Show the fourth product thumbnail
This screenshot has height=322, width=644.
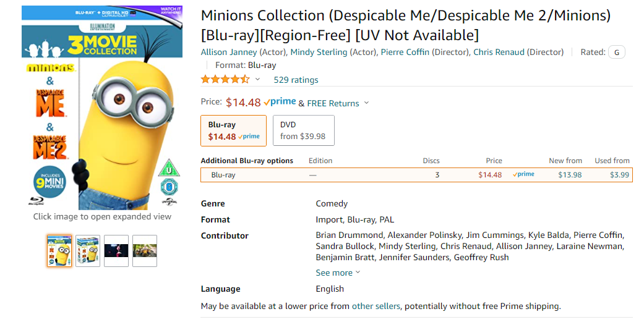pos(145,250)
